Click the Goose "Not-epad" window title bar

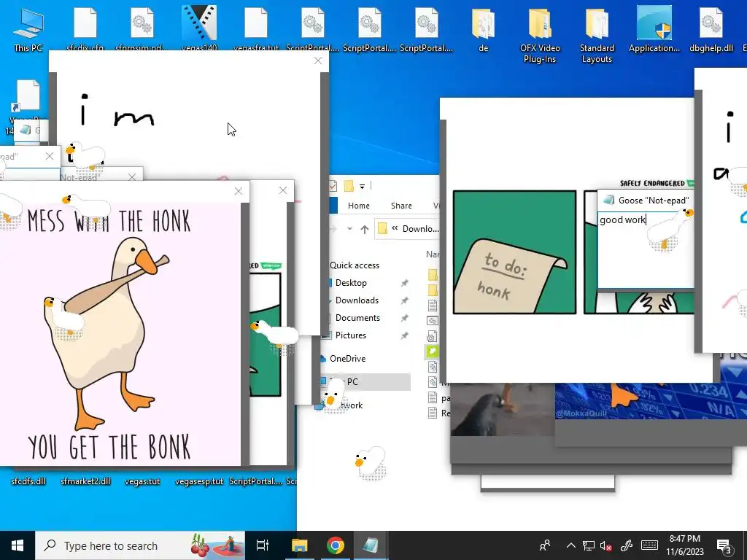pos(646,201)
